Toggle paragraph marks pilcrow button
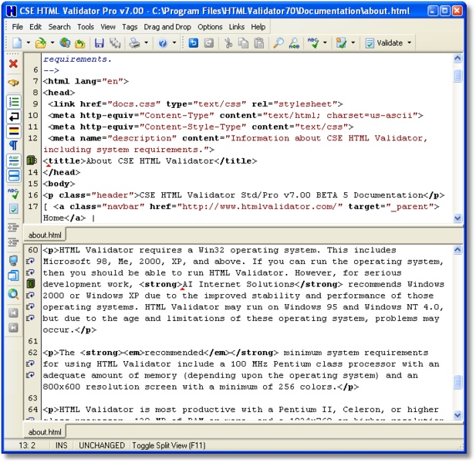 (x=14, y=146)
